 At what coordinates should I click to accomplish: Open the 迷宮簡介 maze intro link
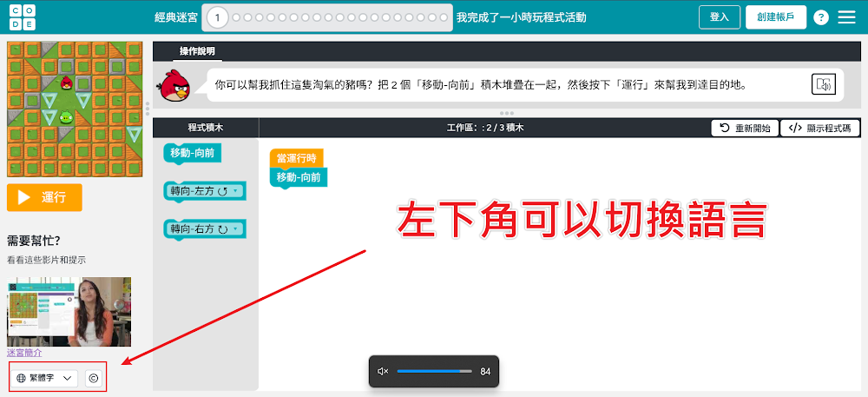[x=24, y=352]
